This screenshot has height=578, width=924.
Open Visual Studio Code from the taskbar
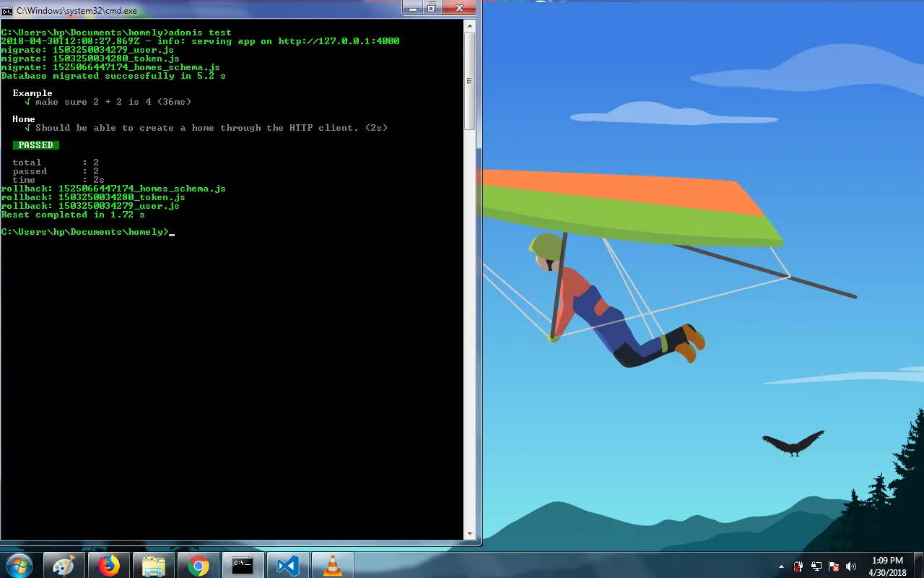[x=288, y=566]
